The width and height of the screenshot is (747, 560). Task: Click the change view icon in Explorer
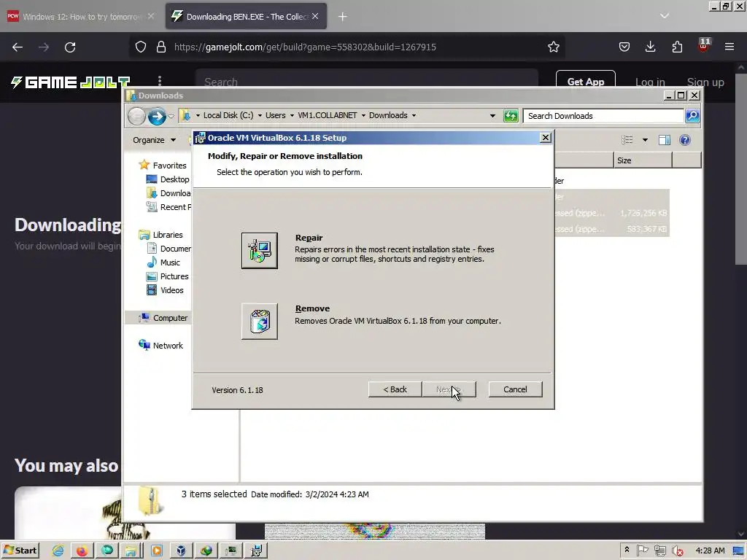627,139
